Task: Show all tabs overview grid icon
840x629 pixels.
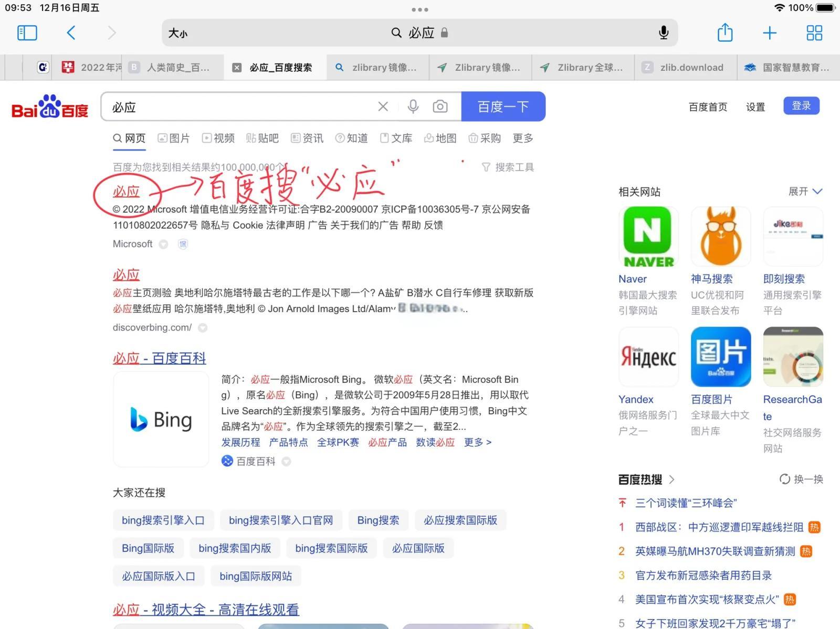Action: 814,33
